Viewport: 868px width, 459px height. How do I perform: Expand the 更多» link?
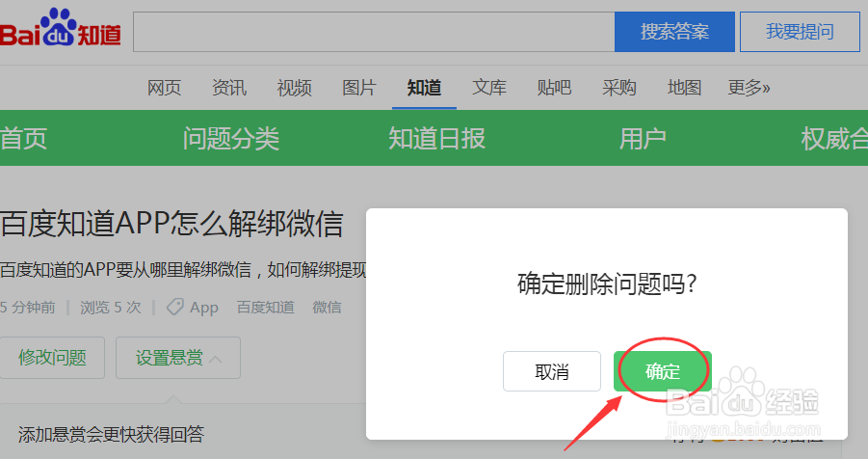pos(749,88)
